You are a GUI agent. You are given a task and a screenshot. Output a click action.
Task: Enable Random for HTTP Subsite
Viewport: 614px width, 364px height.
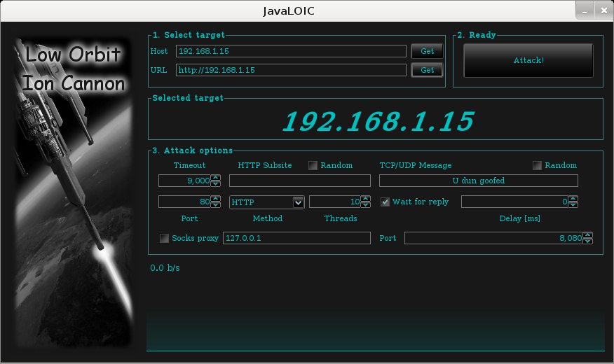click(313, 165)
